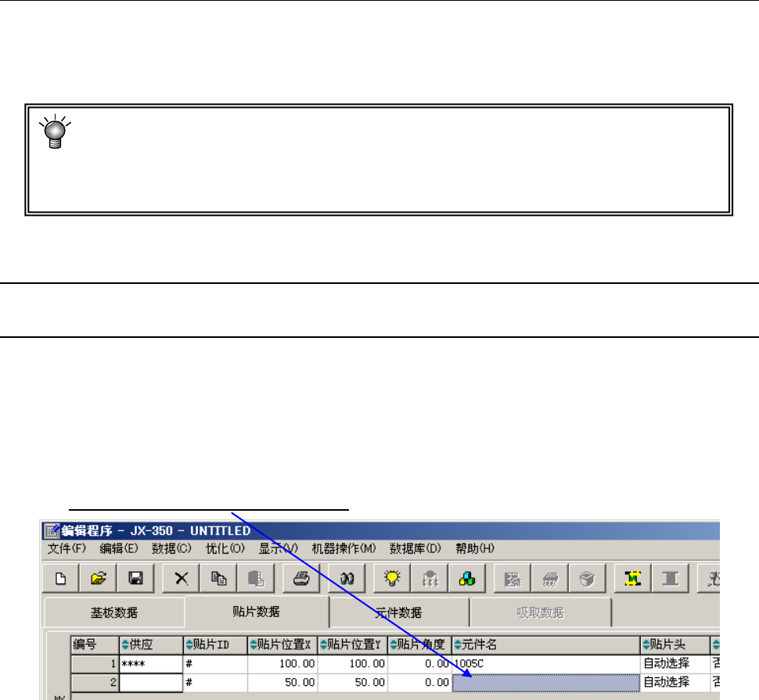Click the hint light bulb in note box
Image resolution: width=759 pixels, height=700 pixels.
(x=55, y=131)
